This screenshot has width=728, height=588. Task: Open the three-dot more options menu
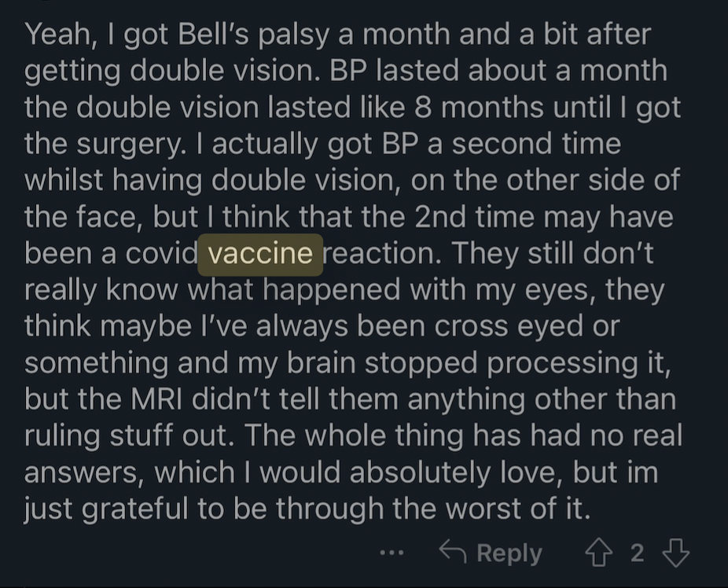[x=392, y=553]
